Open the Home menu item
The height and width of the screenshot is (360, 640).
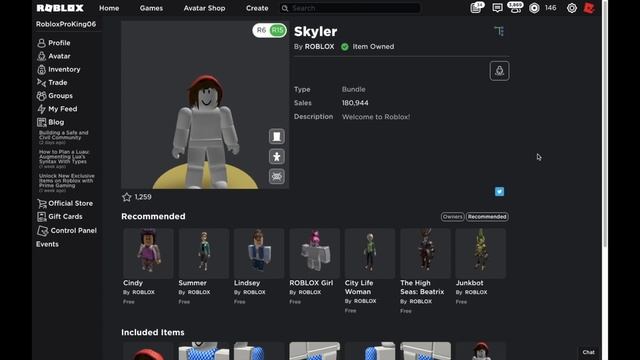coord(109,8)
